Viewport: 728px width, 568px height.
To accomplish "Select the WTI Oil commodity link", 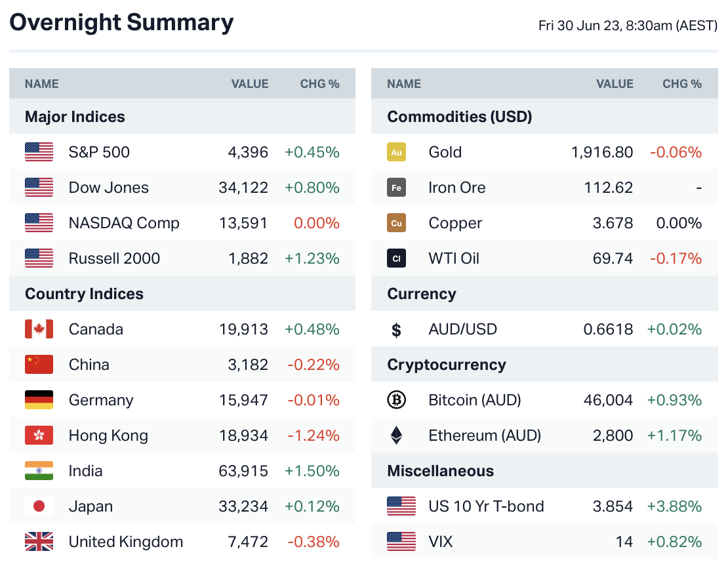I will [454, 258].
